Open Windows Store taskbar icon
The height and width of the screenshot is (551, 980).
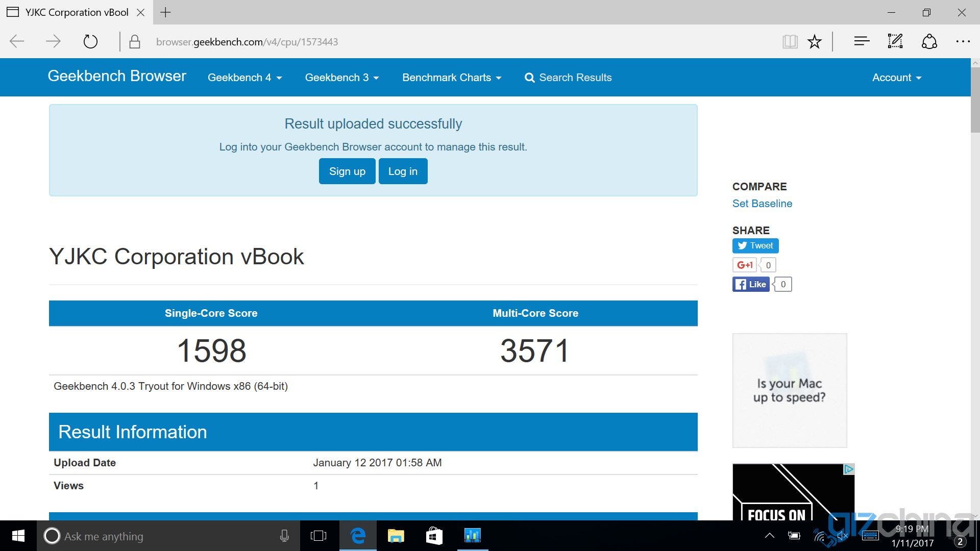(x=434, y=536)
